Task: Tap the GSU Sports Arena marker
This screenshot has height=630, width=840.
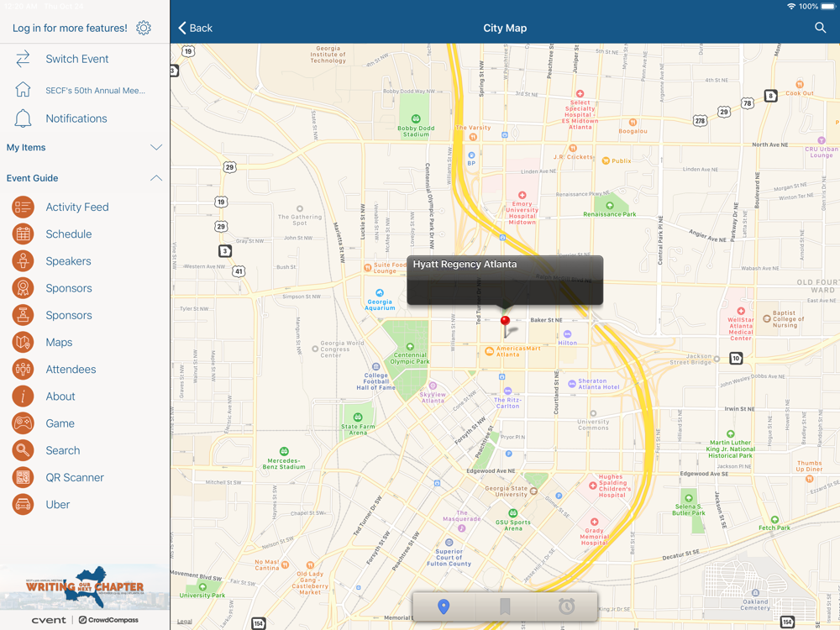Action: pyautogui.click(x=512, y=513)
